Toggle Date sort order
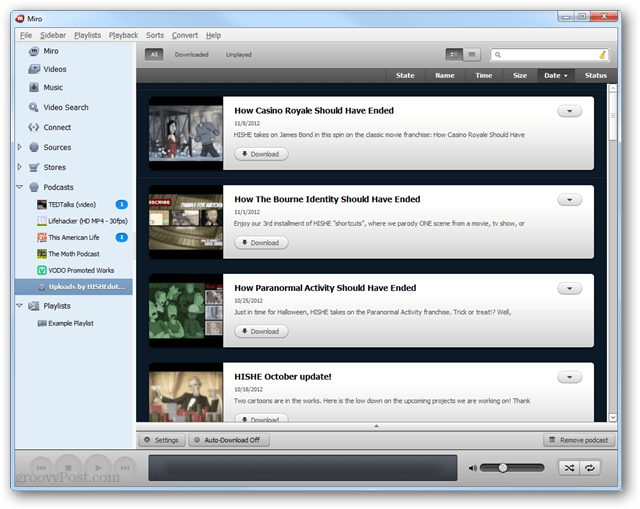Viewport: 640px width, 509px height. 556,76
